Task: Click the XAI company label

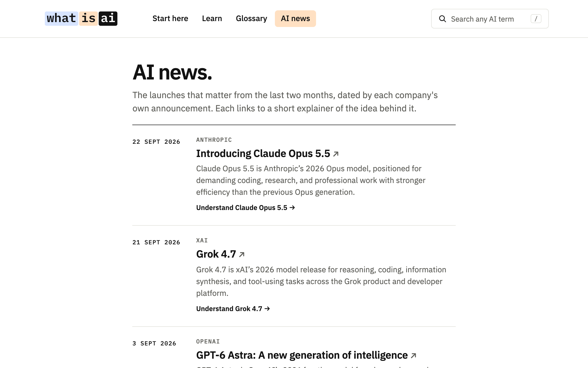Action: (202, 240)
